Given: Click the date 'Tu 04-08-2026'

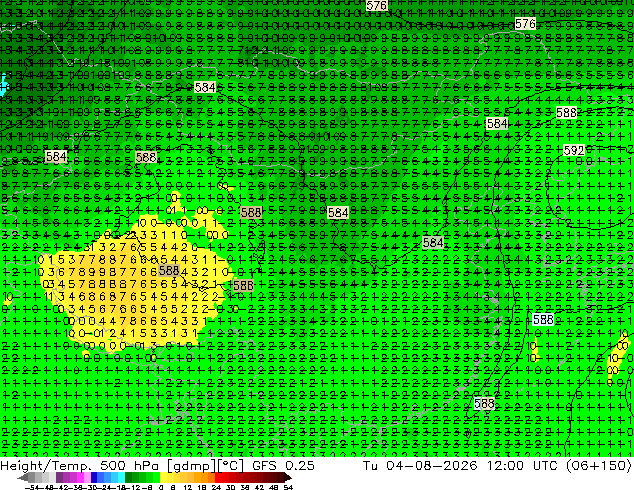Looking at the screenshot, I should (420, 466).
